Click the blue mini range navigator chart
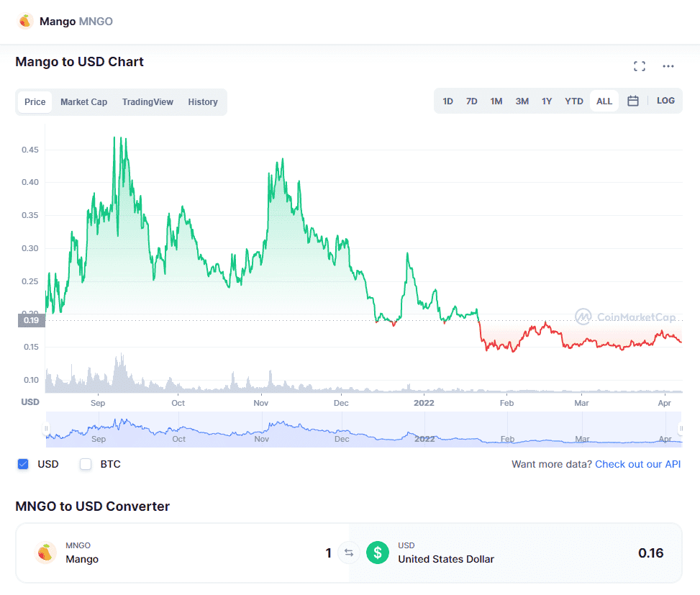This screenshot has width=700, height=595. [364, 430]
